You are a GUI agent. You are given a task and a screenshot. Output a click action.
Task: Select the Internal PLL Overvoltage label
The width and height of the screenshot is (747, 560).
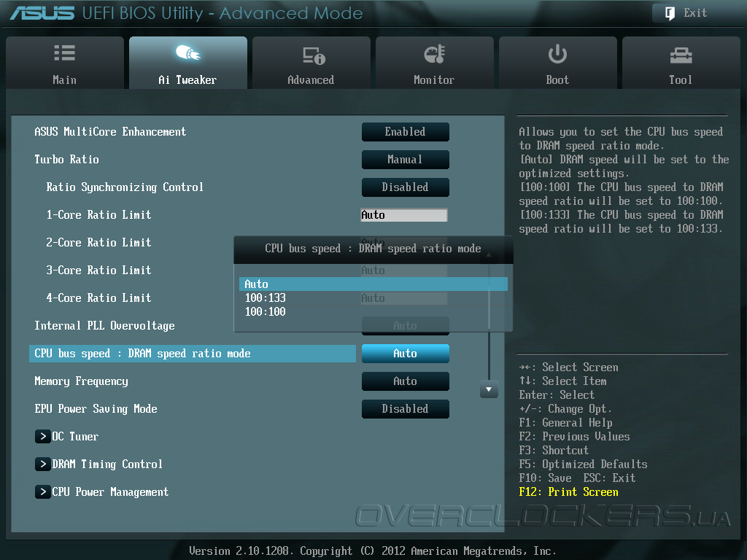coord(104,326)
